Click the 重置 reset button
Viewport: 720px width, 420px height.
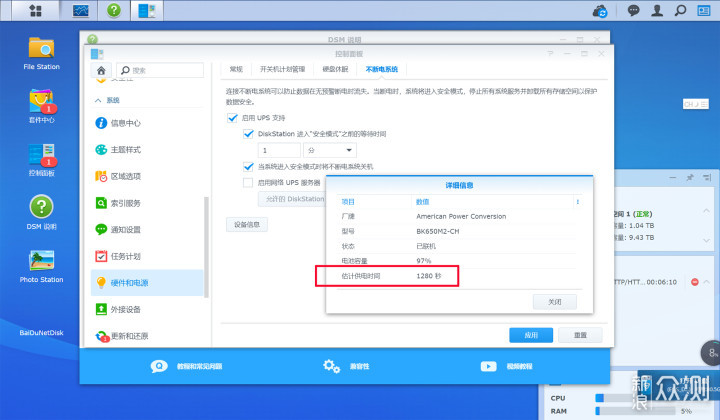coord(580,335)
